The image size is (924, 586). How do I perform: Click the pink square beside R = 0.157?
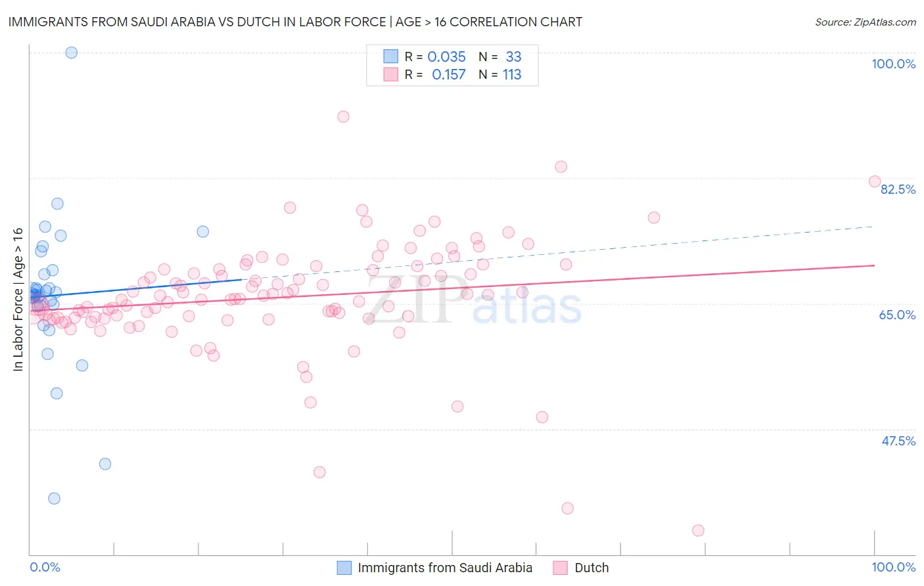[x=391, y=74]
